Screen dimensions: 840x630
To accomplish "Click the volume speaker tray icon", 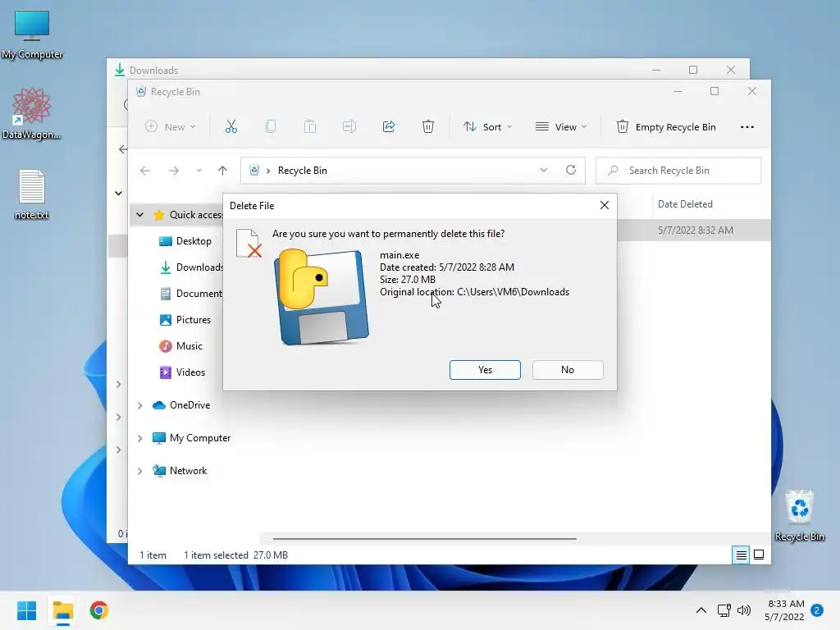I will coord(744,610).
